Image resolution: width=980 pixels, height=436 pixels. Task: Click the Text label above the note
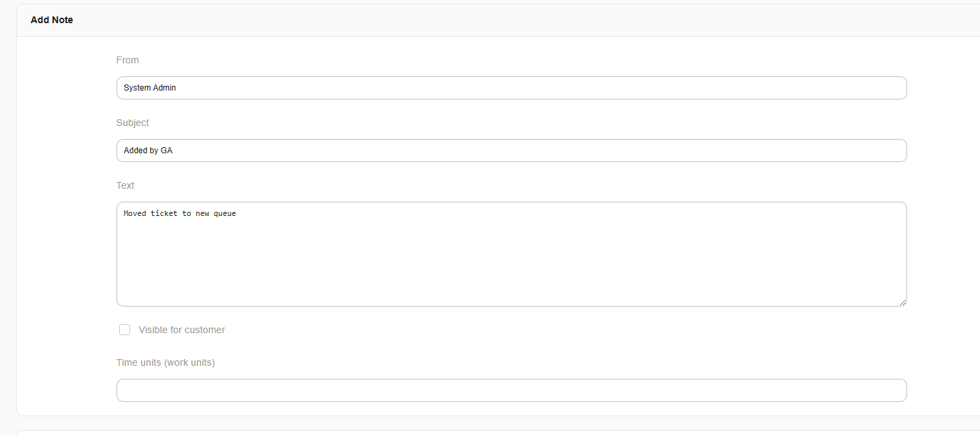point(125,185)
